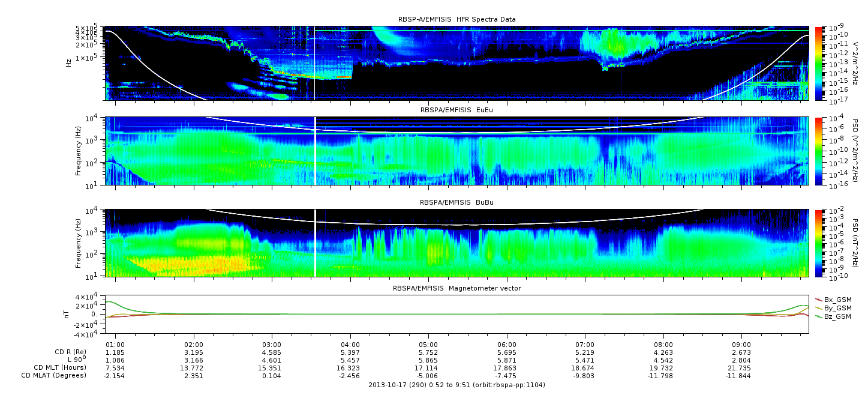Screen dimensions: 868x395
Task: Click the EuEu panel PSD color bar
Action: point(818,151)
